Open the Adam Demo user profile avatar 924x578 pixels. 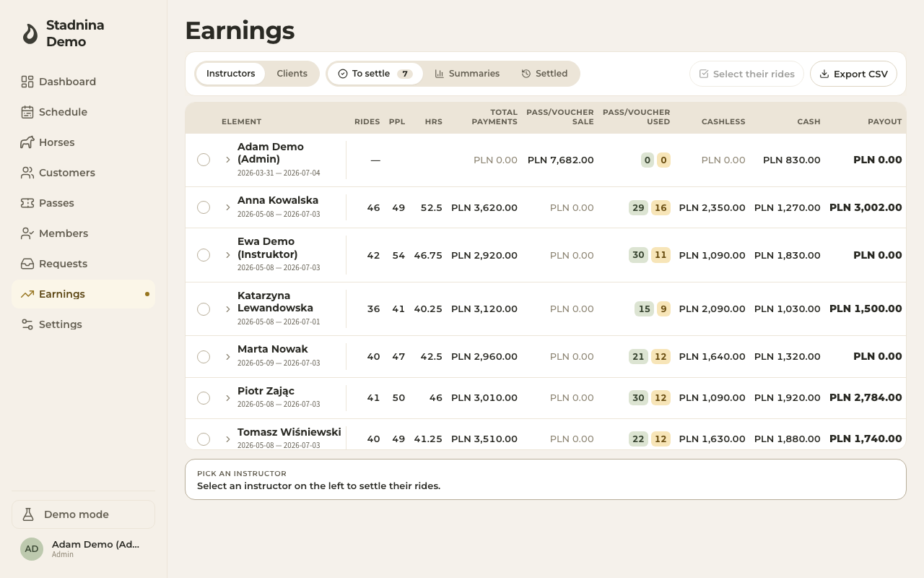(x=32, y=549)
